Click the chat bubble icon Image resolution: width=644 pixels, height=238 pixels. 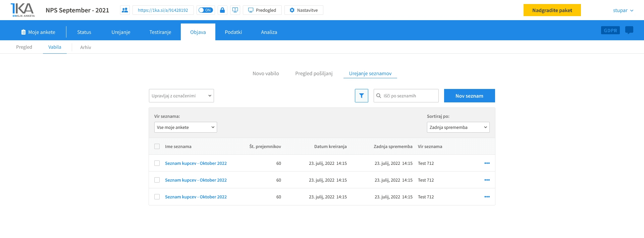(x=629, y=30)
